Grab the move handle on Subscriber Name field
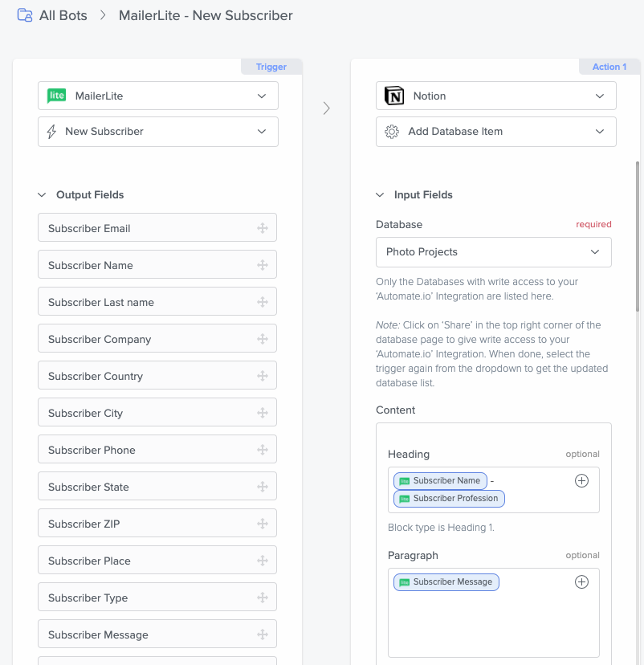Viewport: 644px width, 665px height. pos(263,265)
